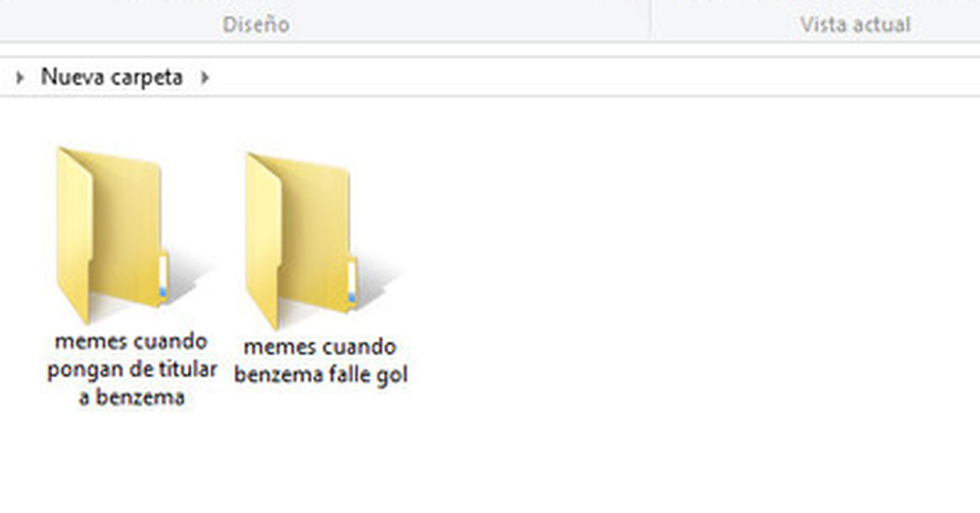980x513 pixels.
Task: Click the folder name 'memes cuando benzema falle gol'
Action: click(x=320, y=361)
